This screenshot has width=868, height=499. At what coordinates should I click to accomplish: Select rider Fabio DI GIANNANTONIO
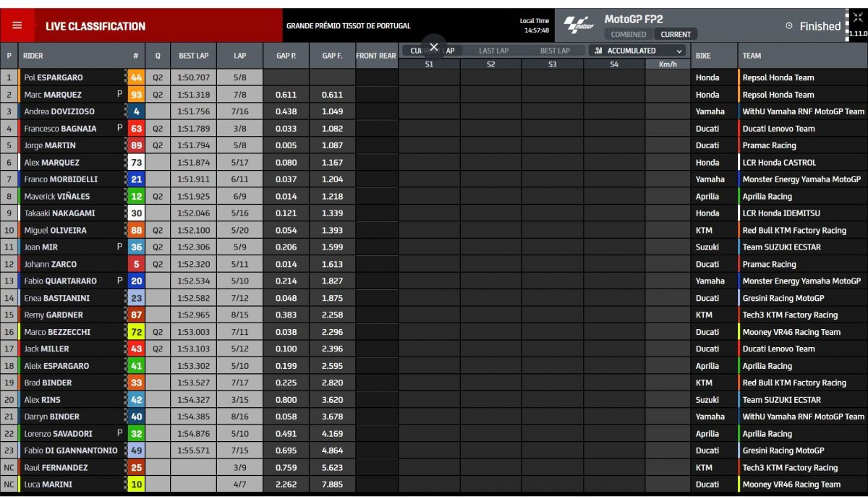click(x=70, y=451)
